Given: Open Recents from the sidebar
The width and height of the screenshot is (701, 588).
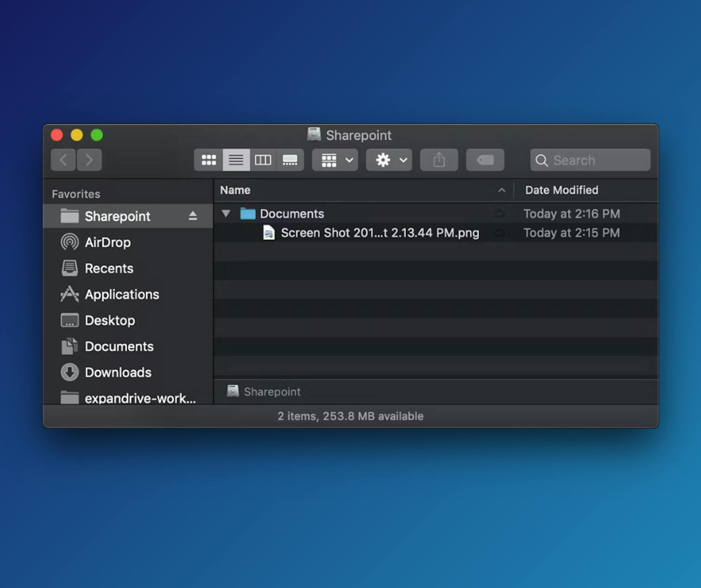Looking at the screenshot, I should click(109, 268).
